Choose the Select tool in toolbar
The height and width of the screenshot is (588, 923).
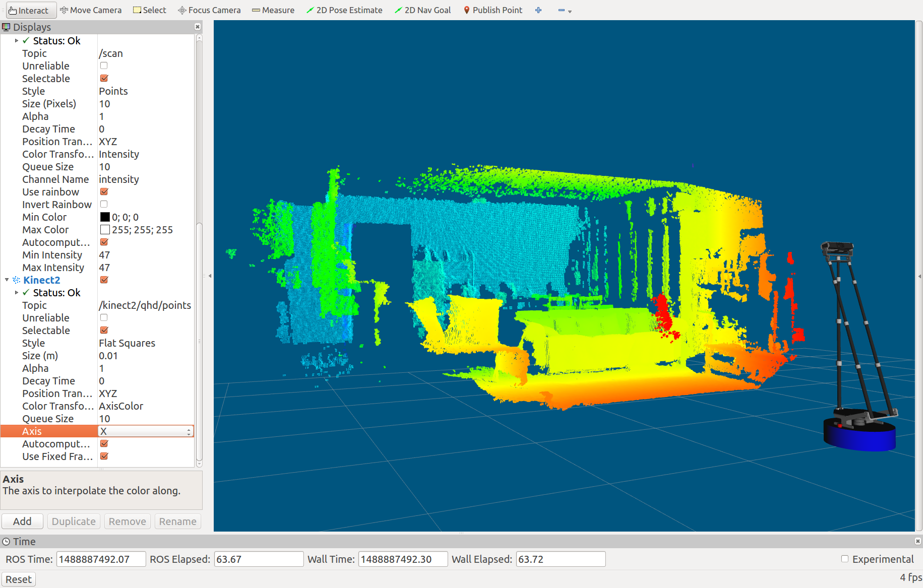[150, 10]
